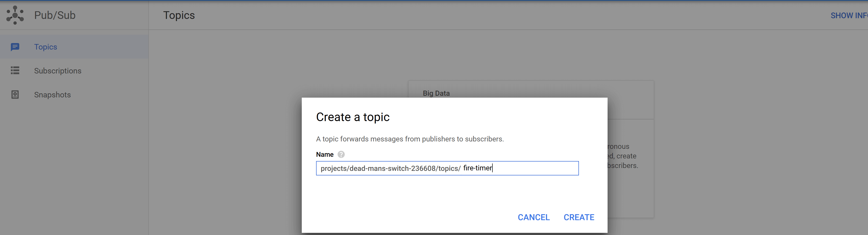The image size is (868, 235).
Task: Click the Subscriptions list icon in sidebar
Action: (15, 71)
